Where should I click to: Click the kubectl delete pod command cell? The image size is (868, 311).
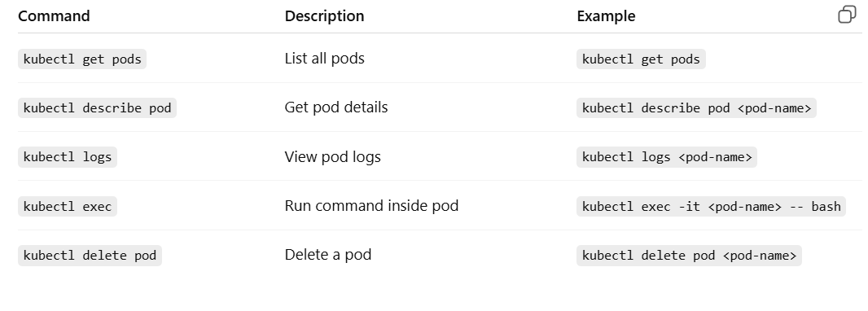pyautogui.click(x=90, y=256)
